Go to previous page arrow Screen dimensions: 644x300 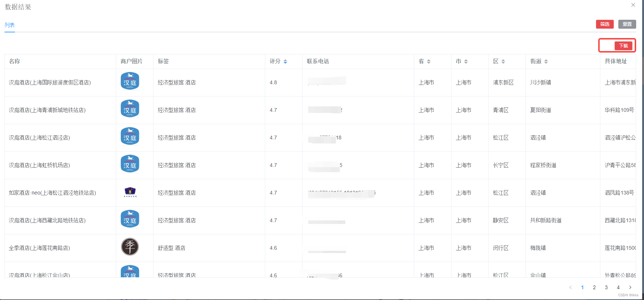pos(570,287)
